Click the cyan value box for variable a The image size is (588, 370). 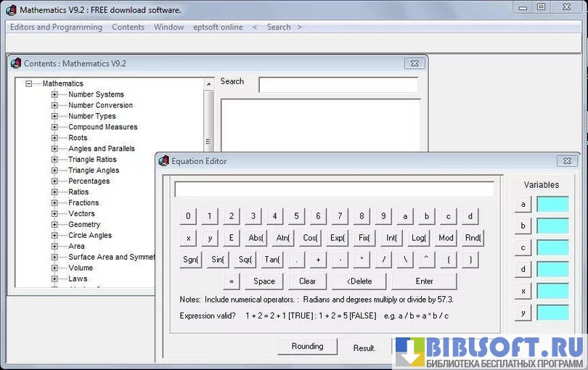[x=552, y=205]
